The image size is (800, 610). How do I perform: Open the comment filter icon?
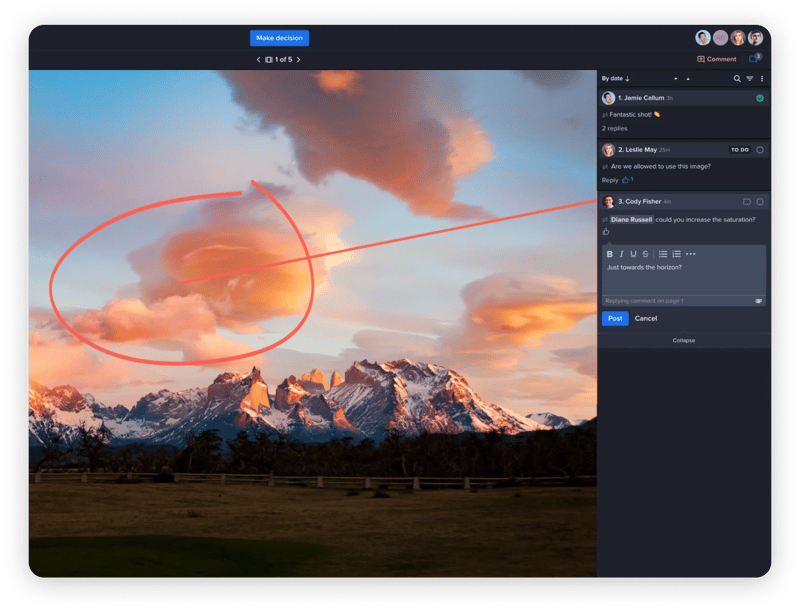point(750,78)
